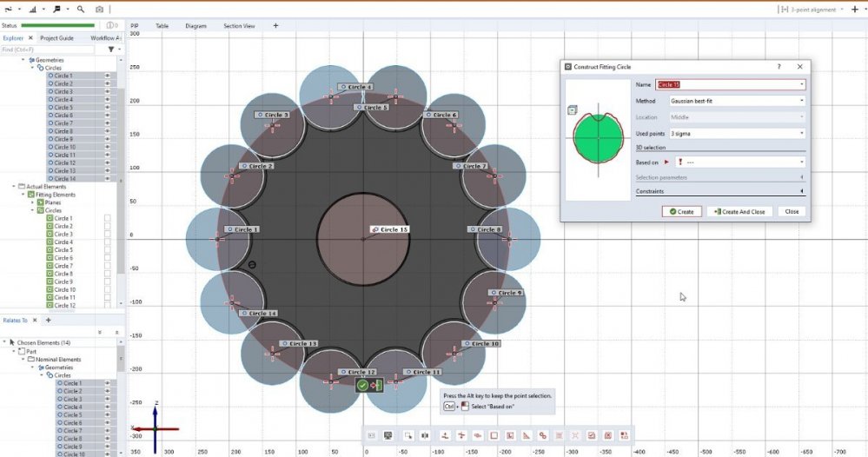Click the Name field containing Circle 15
The image size is (868, 457).
727,84
